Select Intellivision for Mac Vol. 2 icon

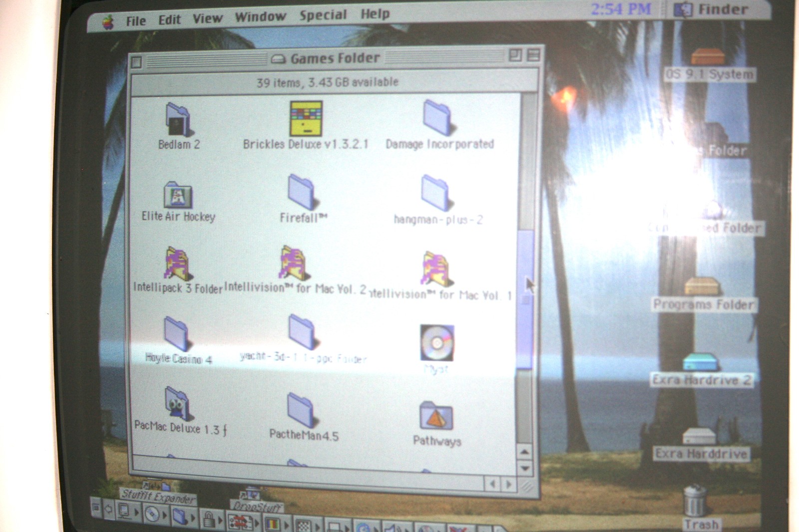[295, 263]
